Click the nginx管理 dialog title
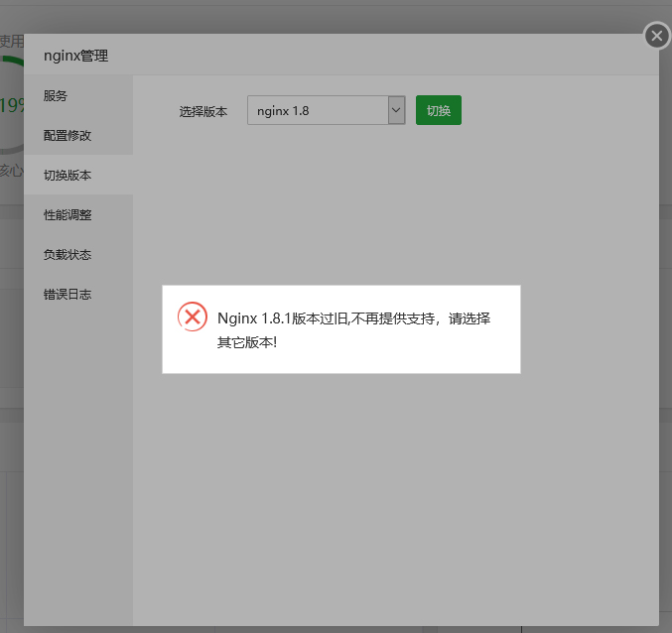672x633 pixels. [x=75, y=56]
